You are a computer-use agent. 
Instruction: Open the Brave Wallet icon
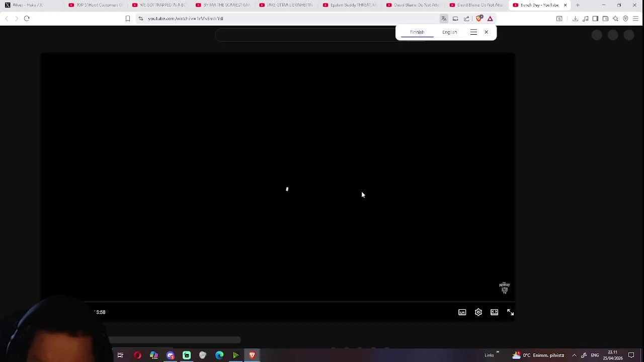[x=605, y=19]
